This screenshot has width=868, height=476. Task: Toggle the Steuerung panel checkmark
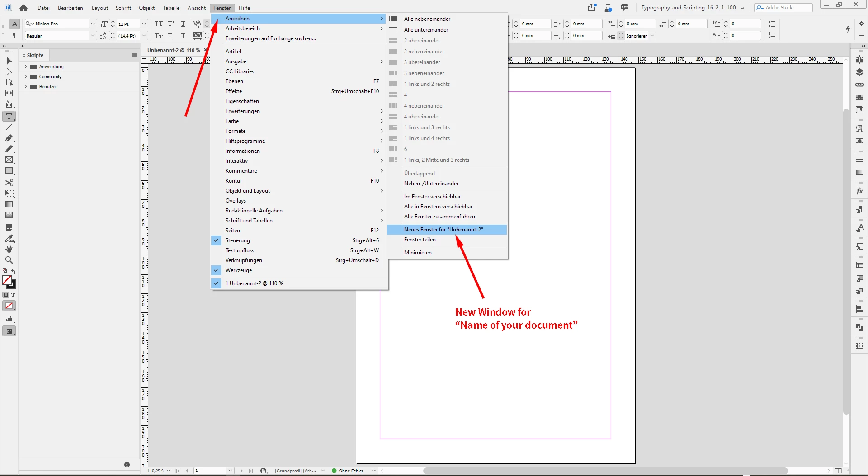click(216, 240)
